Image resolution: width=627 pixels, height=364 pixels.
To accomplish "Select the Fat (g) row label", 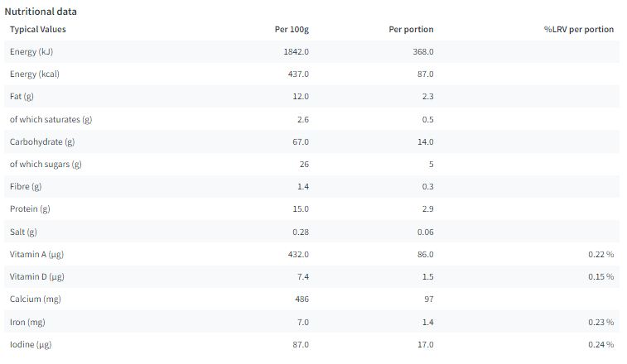I will 22,97.
